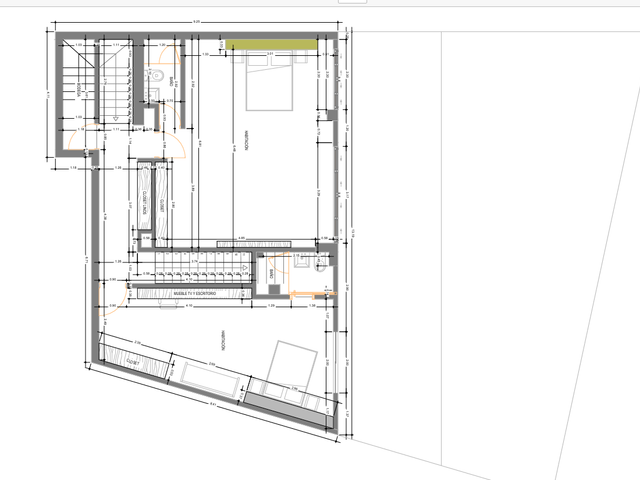Click the 9.20 top overall dimension line
Image resolution: width=640 pixels, height=480 pixels.
pyautogui.click(x=197, y=22)
